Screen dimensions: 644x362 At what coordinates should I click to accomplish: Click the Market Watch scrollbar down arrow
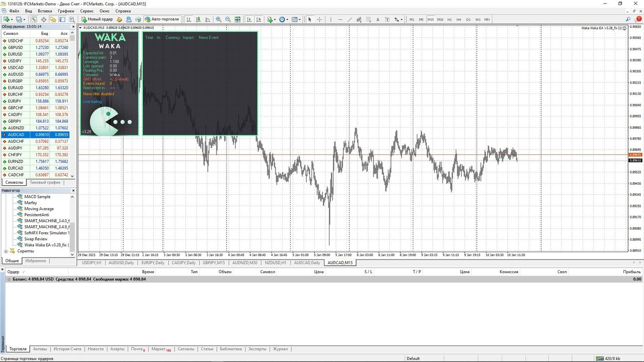point(72,176)
